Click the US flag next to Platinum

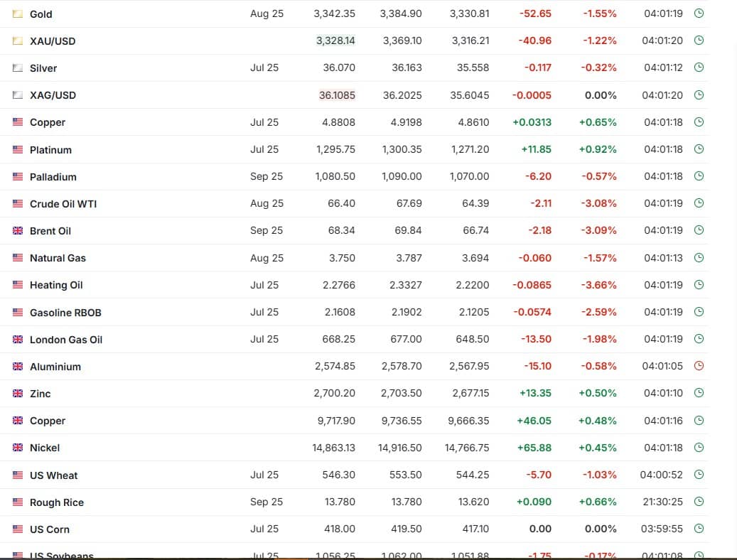(x=18, y=150)
